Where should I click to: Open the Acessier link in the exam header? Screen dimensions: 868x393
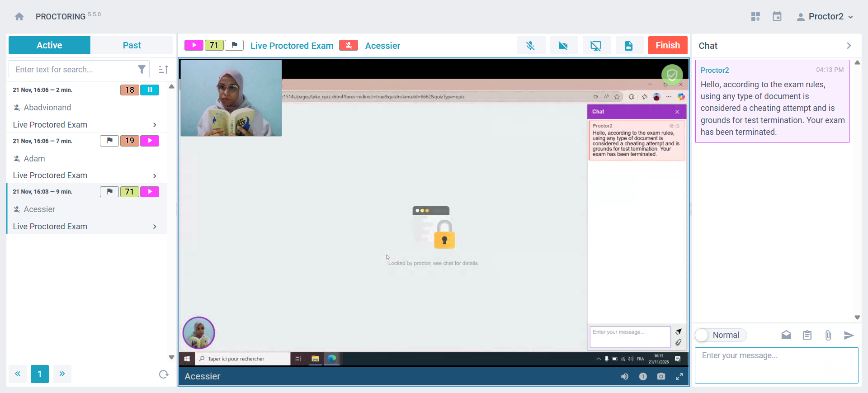tap(382, 46)
